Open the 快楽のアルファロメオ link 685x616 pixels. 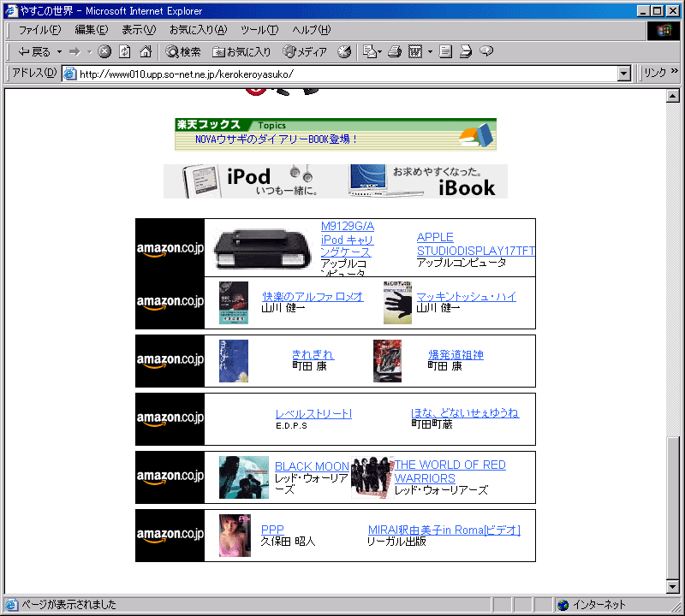click(x=313, y=296)
